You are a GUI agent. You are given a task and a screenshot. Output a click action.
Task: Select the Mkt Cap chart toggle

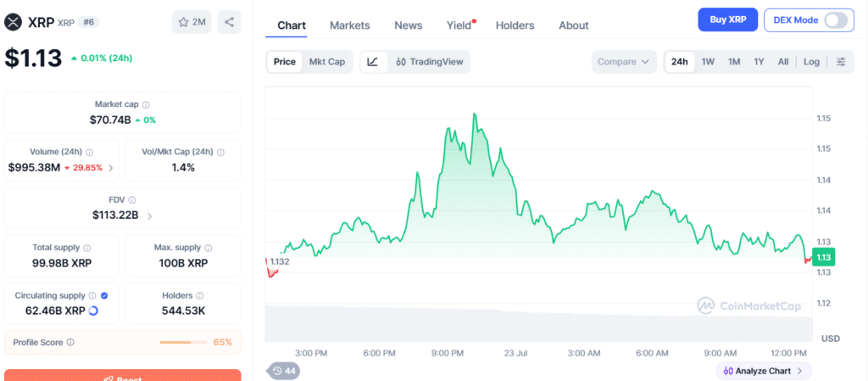326,61
